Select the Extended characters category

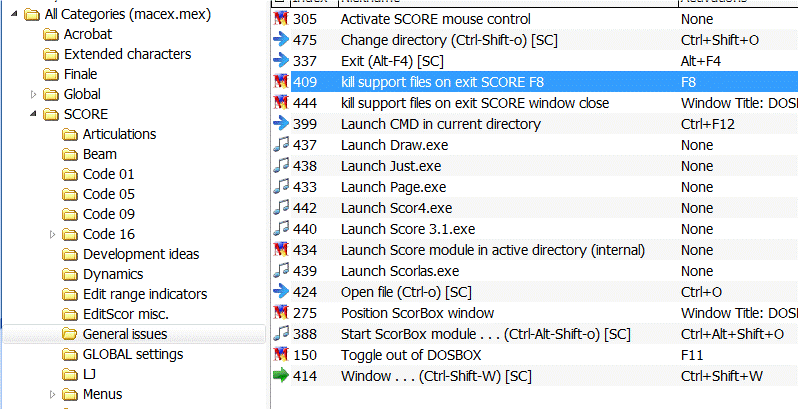[x=128, y=54]
